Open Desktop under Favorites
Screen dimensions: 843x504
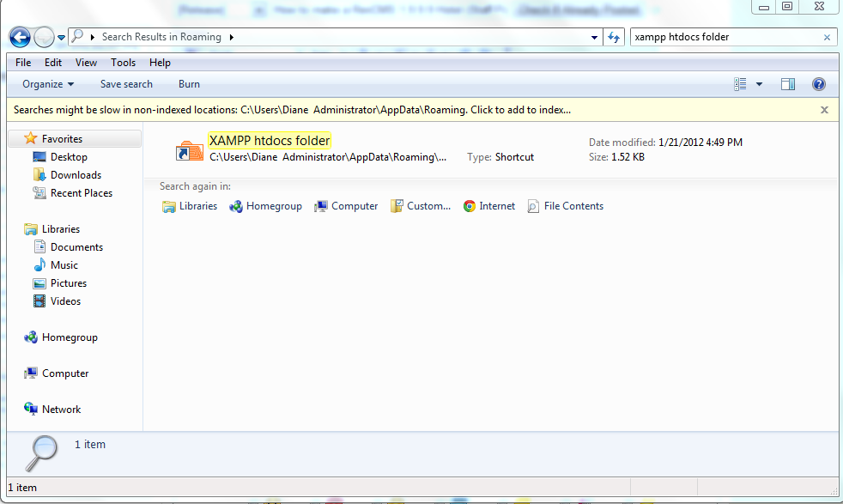[69, 157]
